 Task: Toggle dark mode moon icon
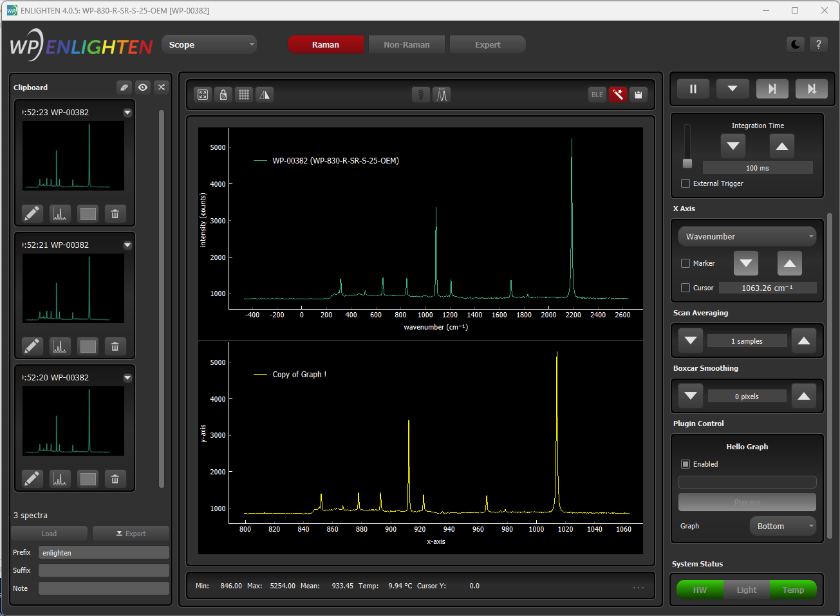[796, 44]
